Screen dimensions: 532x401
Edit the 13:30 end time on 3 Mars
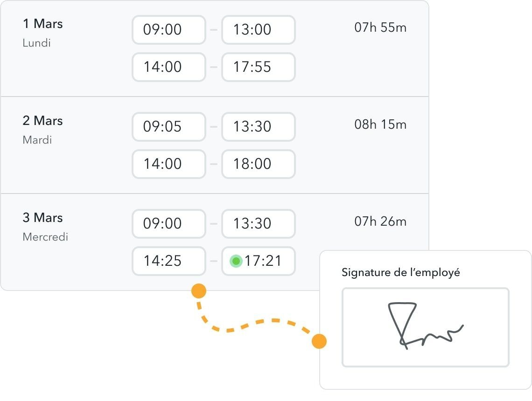pos(258,224)
